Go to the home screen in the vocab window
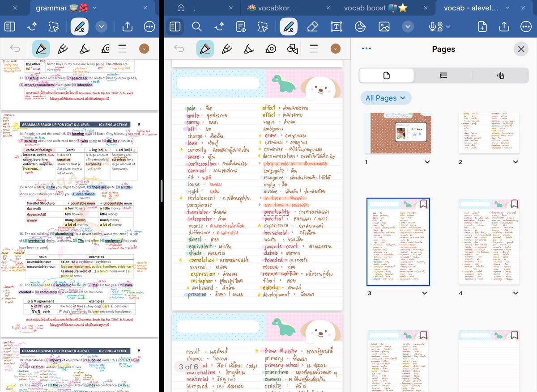Screen dimensions: 537x392 click(x=181, y=8)
